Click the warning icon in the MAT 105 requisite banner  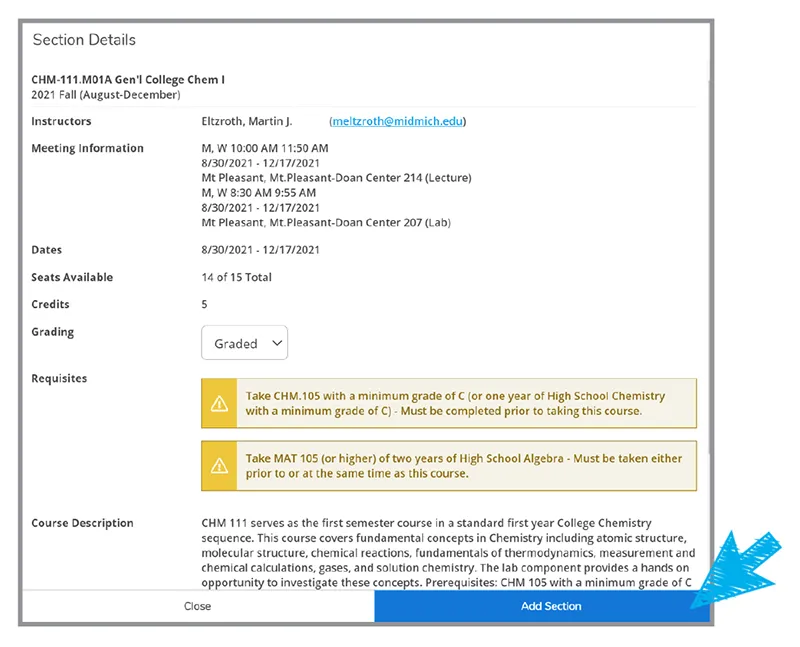(221, 465)
